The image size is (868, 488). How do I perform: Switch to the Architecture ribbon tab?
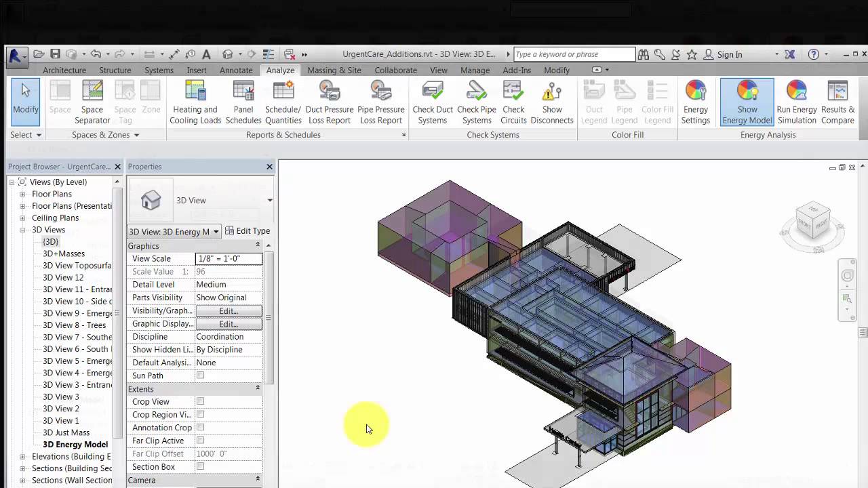64,70
